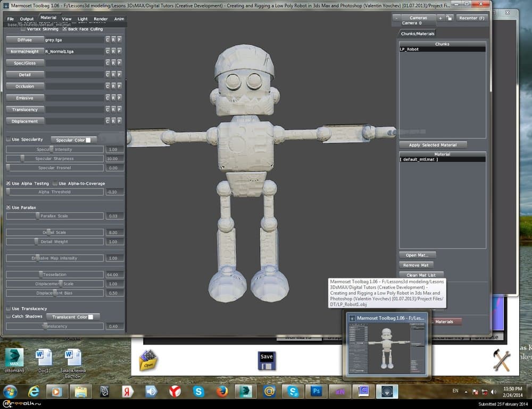
Task: Switch to the Light tab
Action: tap(82, 19)
